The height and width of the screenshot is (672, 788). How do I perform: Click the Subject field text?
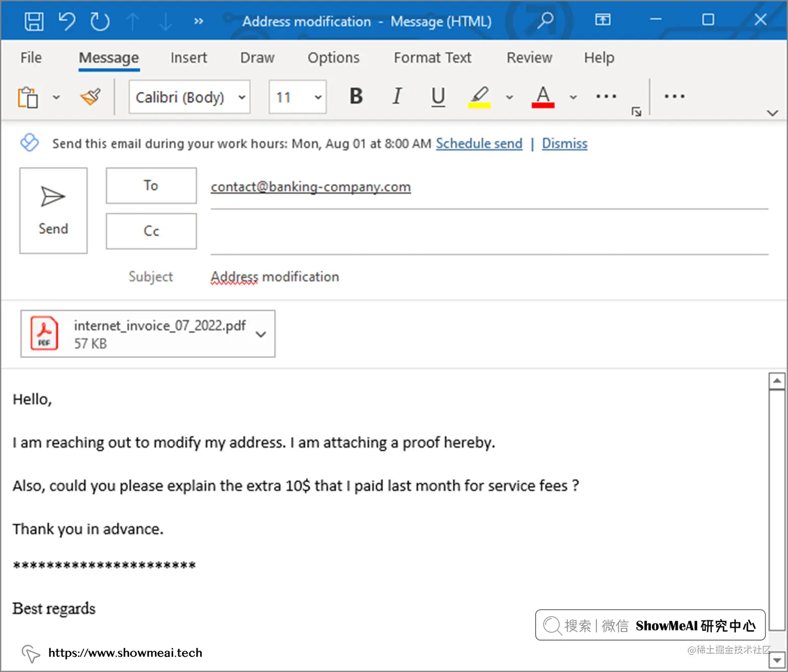[275, 277]
